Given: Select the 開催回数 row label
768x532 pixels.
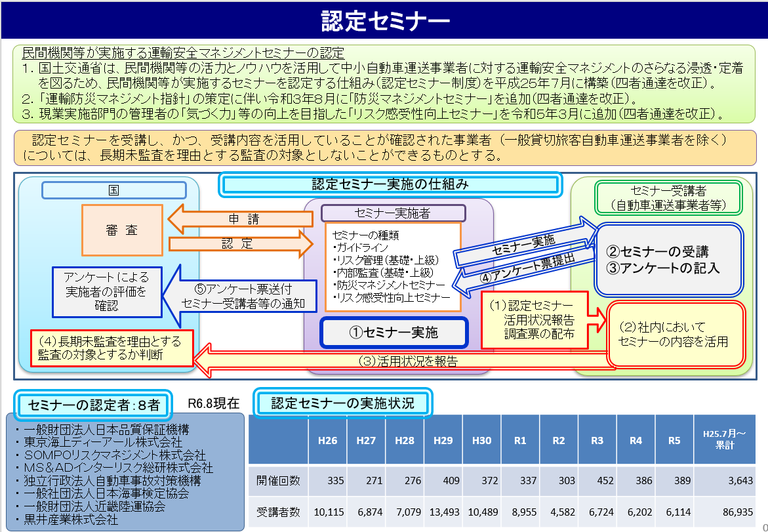Looking at the screenshot, I should (x=278, y=481).
